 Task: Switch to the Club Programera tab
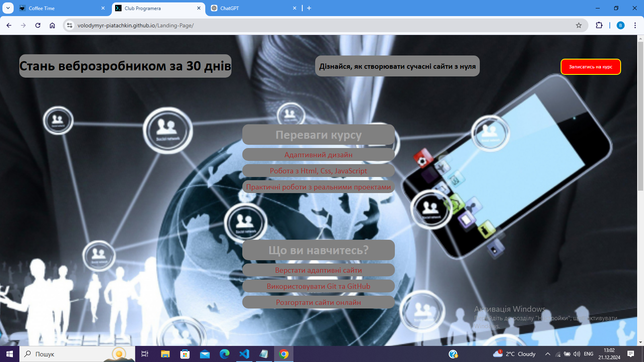click(x=158, y=8)
